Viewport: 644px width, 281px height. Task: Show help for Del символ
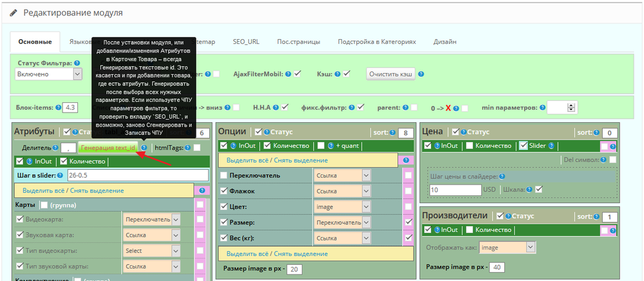click(604, 159)
